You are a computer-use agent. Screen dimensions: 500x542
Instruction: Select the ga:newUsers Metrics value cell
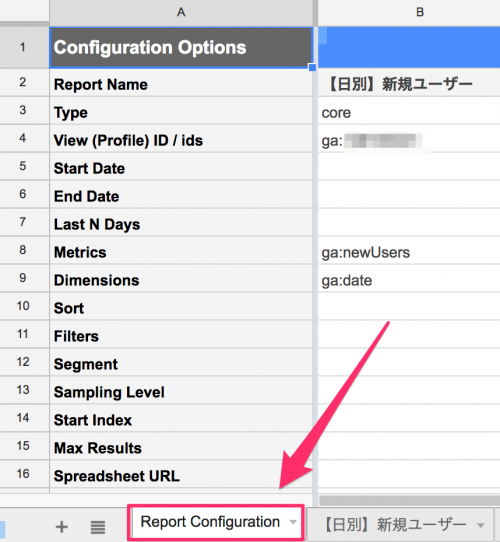(409, 252)
